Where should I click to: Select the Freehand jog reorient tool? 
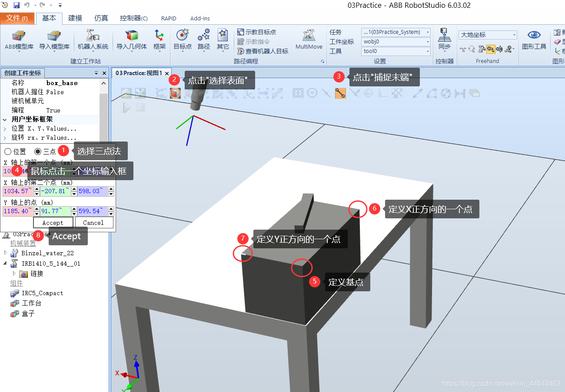499,49
